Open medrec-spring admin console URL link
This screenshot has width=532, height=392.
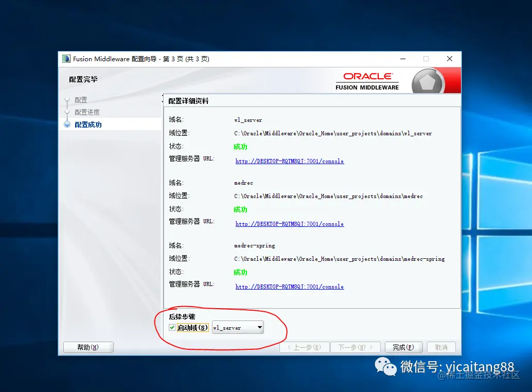tap(290, 287)
